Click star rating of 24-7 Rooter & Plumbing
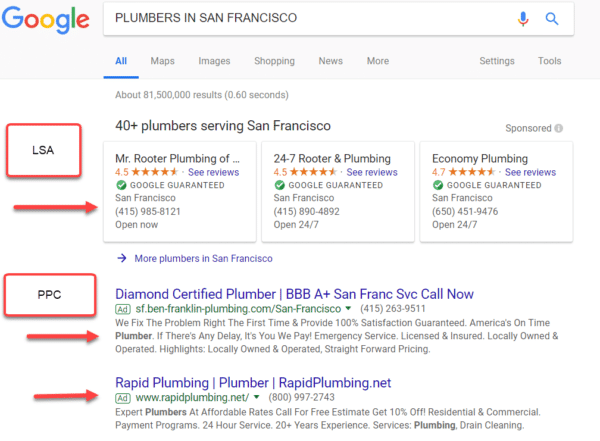 pyautogui.click(x=313, y=172)
